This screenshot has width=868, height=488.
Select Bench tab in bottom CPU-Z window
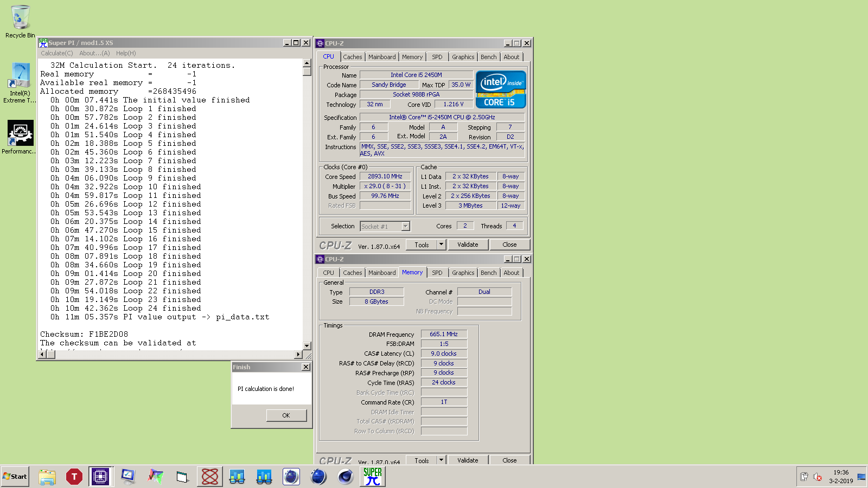tap(488, 273)
